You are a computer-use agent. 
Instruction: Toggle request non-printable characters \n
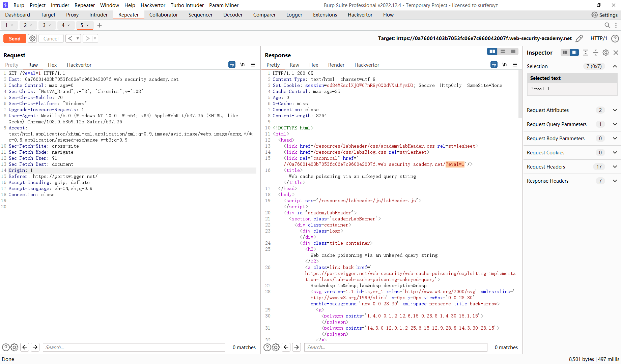[242, 64]
